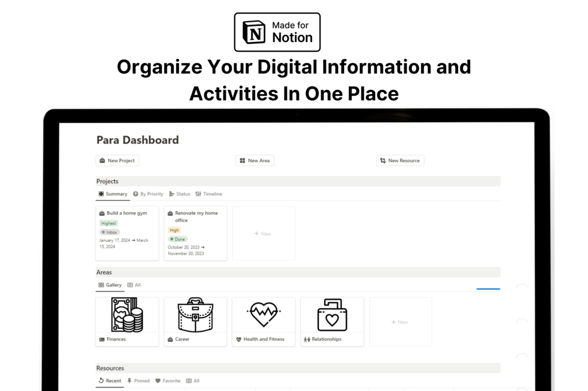The image size is (588, 391).
Task: Click the Gallery tab's grid icon
Action: pos(101,285)
